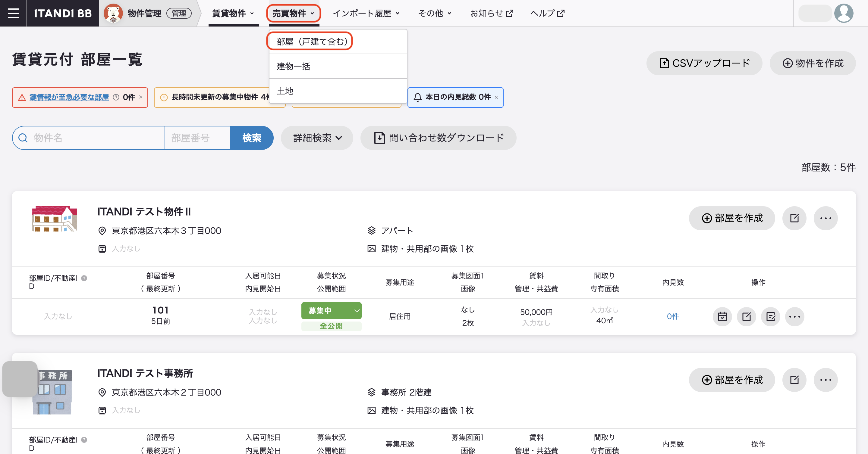Viewport: 868px width, 454px height.
Task: Click the 50,000円 rent value
Action: coord(536,312)
